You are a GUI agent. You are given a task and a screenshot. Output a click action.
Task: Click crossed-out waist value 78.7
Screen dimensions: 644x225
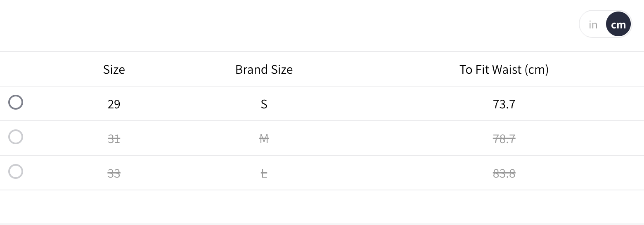504,139
